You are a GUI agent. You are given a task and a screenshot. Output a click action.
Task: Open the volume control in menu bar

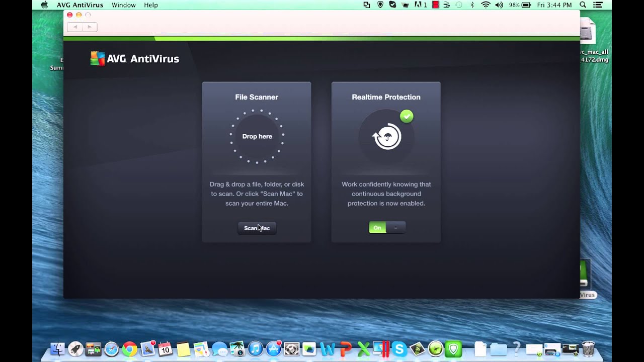499,5
